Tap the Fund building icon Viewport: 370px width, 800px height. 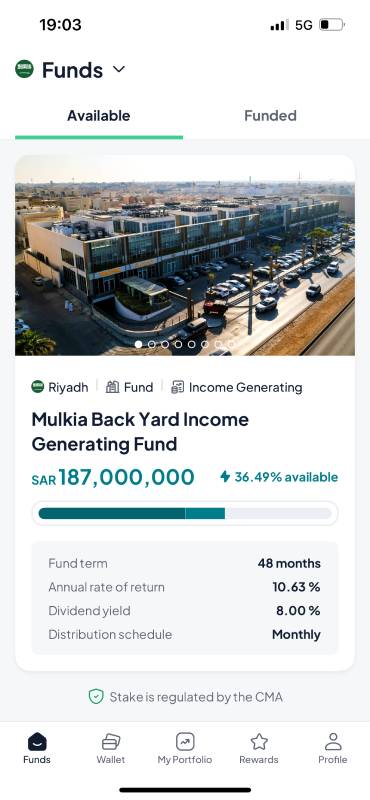(112, 387)
